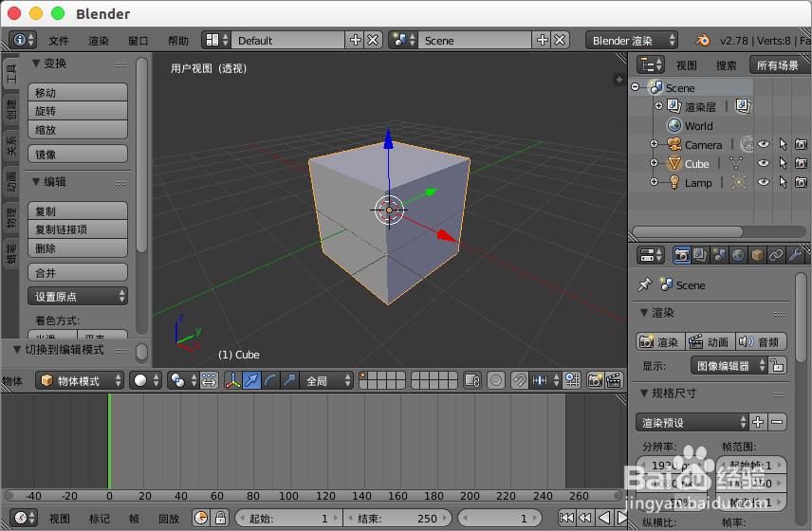The width and height of the screenshot is (812, 531).
Task: Select the first visible layer button
Action: point(364,376)
